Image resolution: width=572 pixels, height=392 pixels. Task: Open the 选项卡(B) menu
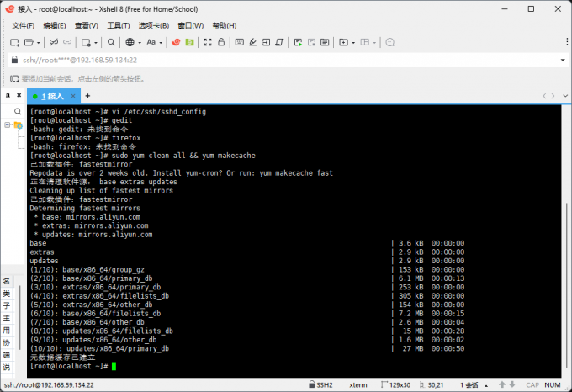click(154, 25)
